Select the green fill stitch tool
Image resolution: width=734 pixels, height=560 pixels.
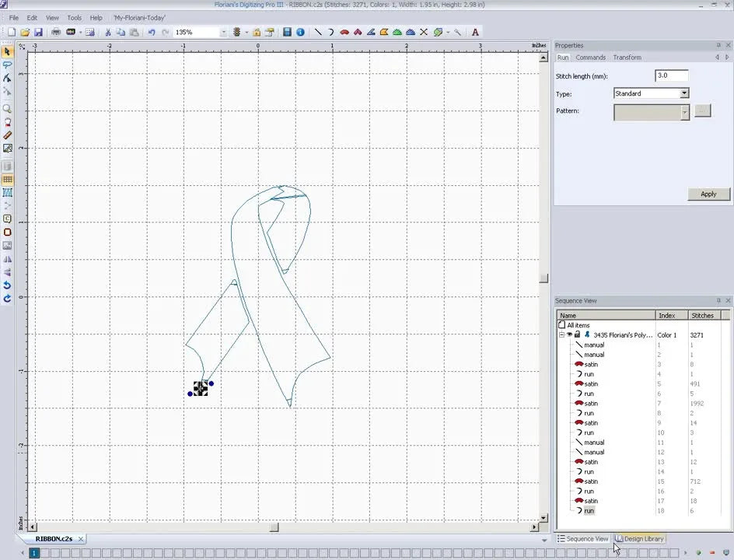[x=397, y=33]
